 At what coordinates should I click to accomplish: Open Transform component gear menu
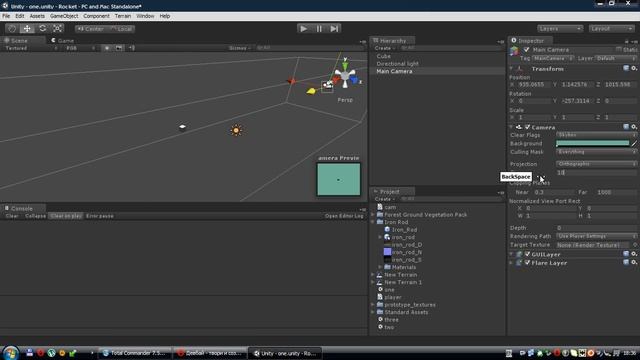pos(633,69)
